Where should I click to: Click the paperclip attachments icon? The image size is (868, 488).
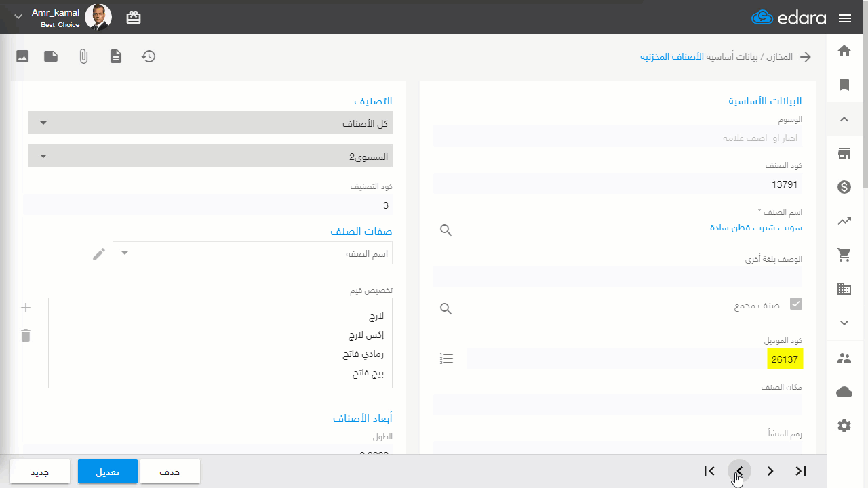pos(83,56)
